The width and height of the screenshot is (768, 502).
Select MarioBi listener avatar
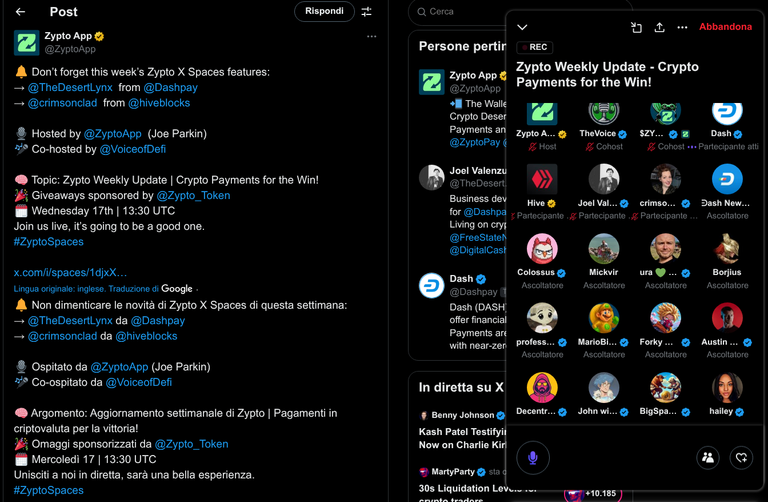[x=603, y=318]
